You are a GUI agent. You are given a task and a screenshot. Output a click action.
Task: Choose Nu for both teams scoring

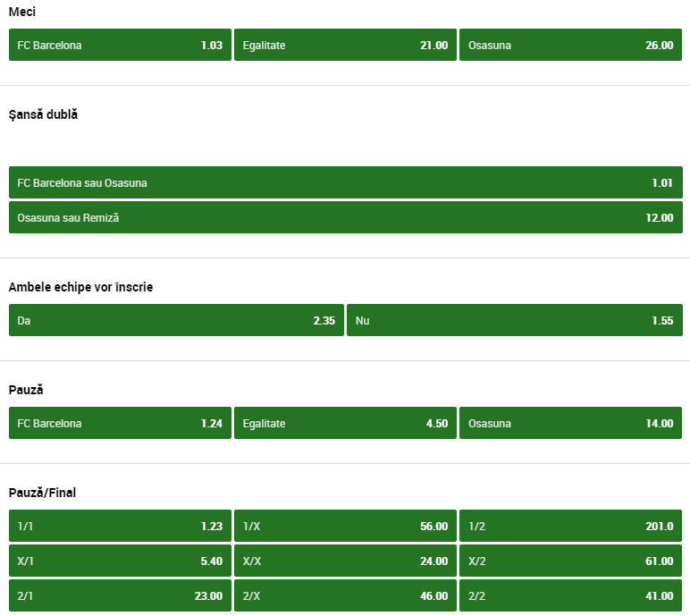(514, 320)
